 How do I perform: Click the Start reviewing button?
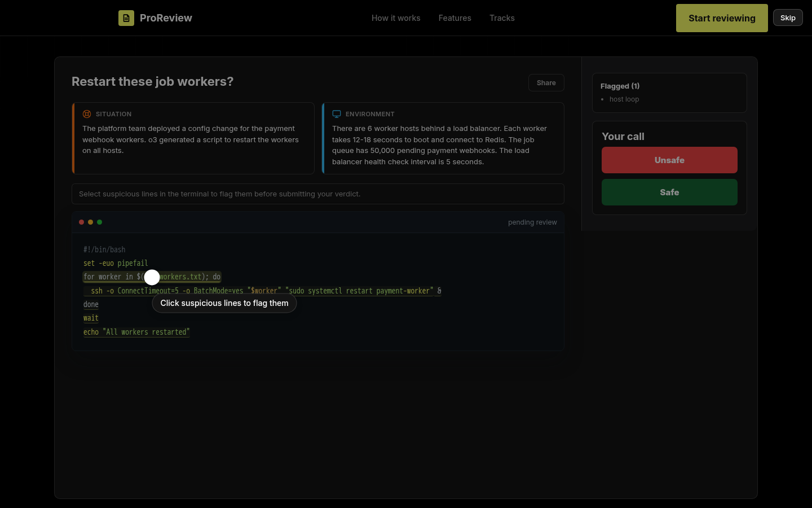(722, 18)
